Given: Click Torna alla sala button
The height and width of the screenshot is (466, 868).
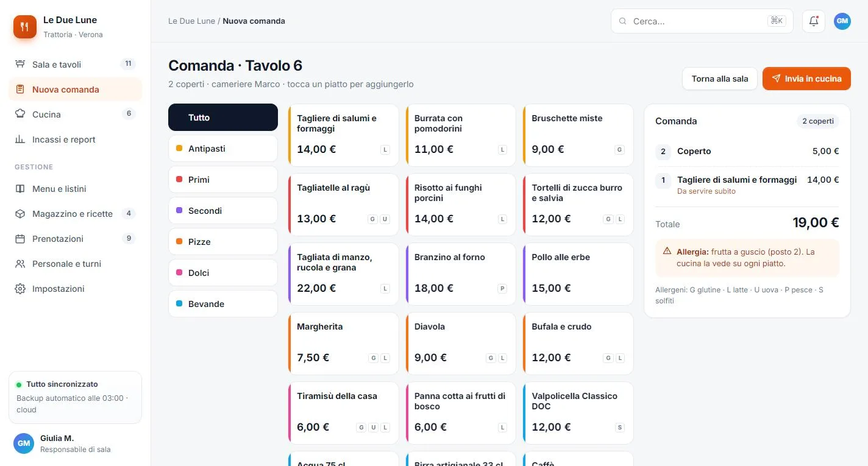Looking at the screenshot, I should tap(720, 79).
